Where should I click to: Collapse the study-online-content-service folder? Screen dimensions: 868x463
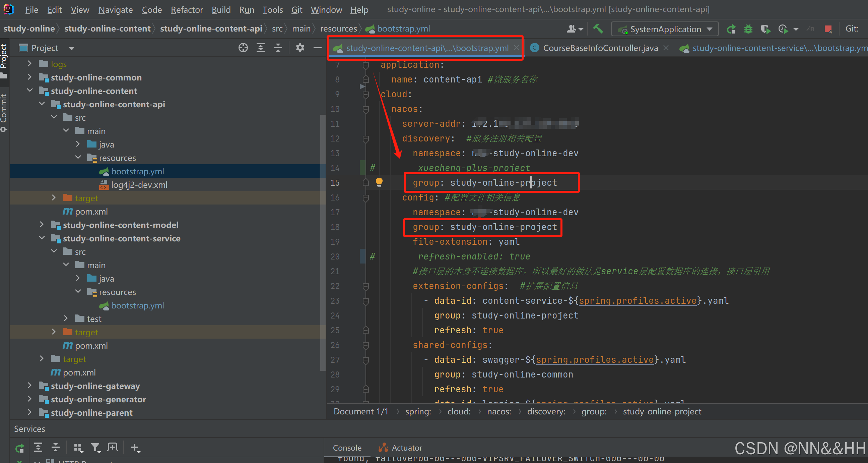point(42,238)
